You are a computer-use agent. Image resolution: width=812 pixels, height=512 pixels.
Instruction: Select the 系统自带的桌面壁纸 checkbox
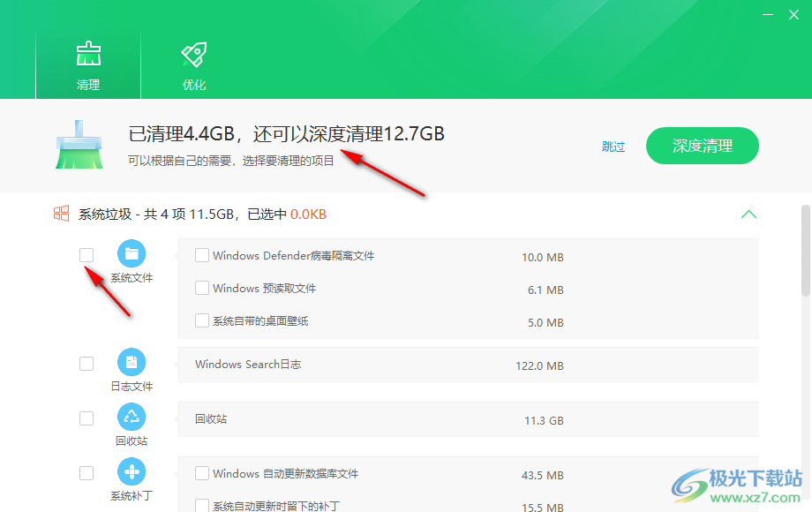click(202, 320)
